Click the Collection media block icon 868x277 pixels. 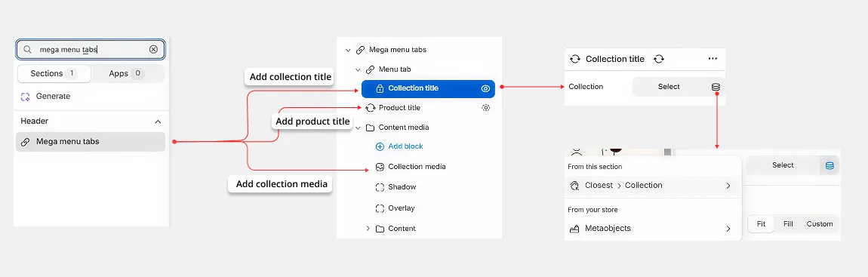380,167
